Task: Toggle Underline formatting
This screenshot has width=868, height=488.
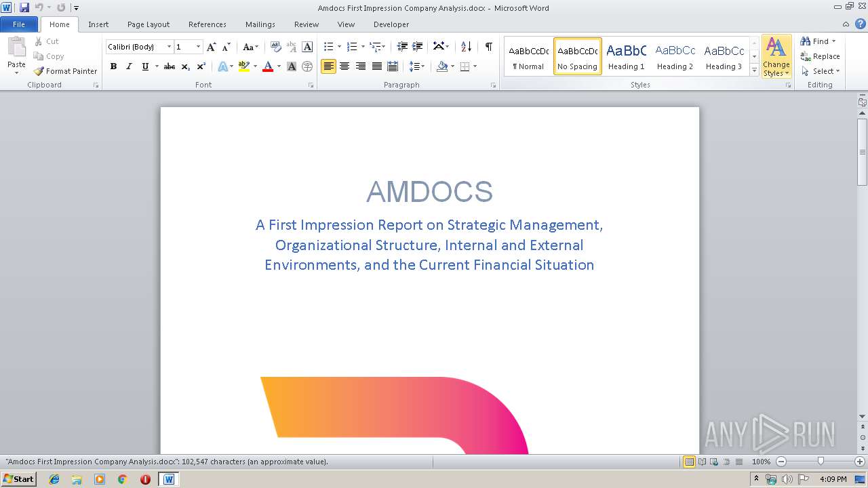Action: coord(145,66)
